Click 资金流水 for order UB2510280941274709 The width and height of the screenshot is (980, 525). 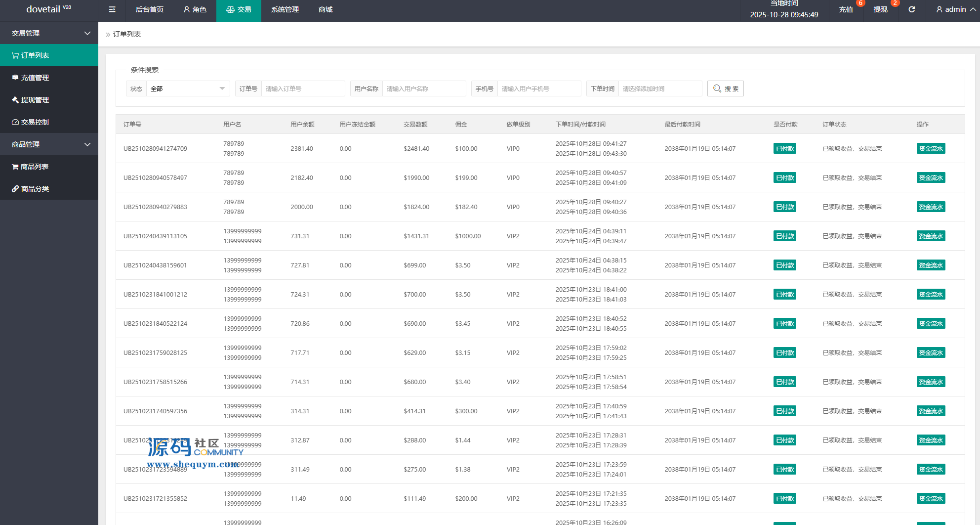click(x=931, y=148)
